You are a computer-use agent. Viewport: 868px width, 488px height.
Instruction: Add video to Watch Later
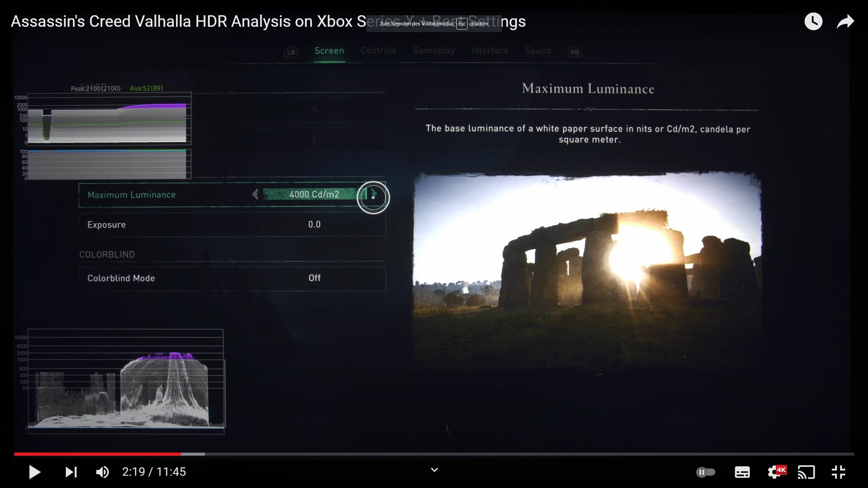(x=813, y=21)
